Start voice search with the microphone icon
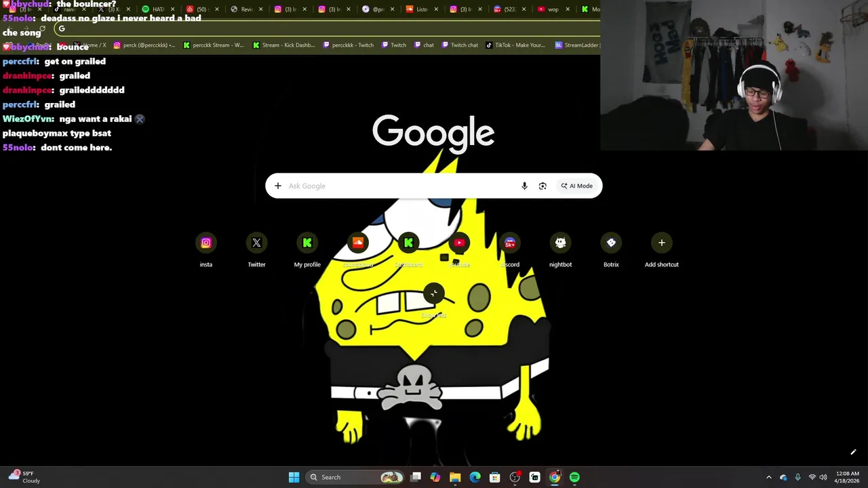The image size is (868, 488). point(524,186)
